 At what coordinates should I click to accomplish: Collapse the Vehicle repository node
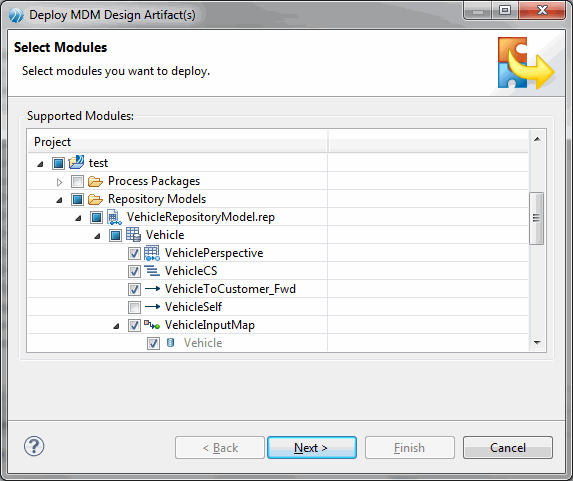pos(97,236)
